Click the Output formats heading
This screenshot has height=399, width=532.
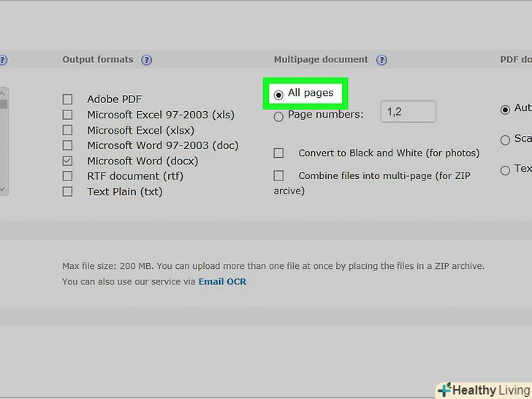[98, 59]
